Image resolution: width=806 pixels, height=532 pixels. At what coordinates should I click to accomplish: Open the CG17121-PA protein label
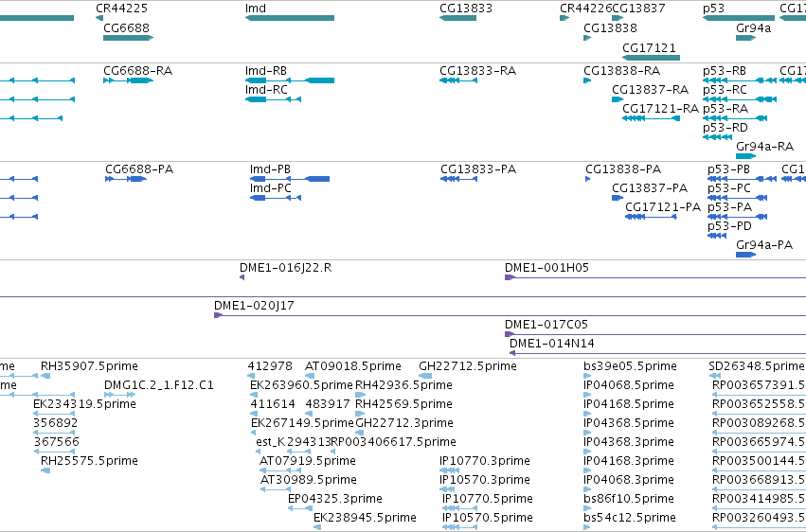[663, 207]
